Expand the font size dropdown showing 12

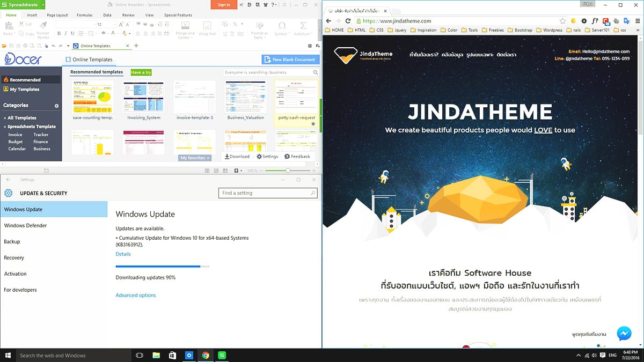tap(114, 24)
